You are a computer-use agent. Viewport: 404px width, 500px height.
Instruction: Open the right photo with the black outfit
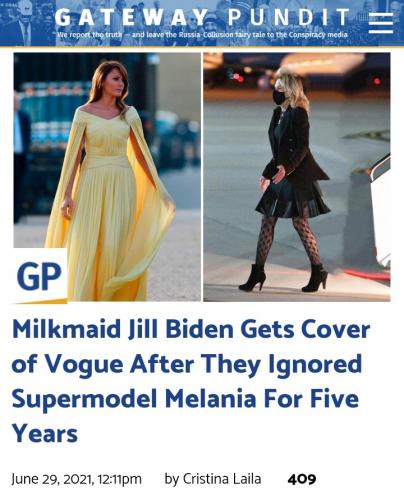(297, 177)
